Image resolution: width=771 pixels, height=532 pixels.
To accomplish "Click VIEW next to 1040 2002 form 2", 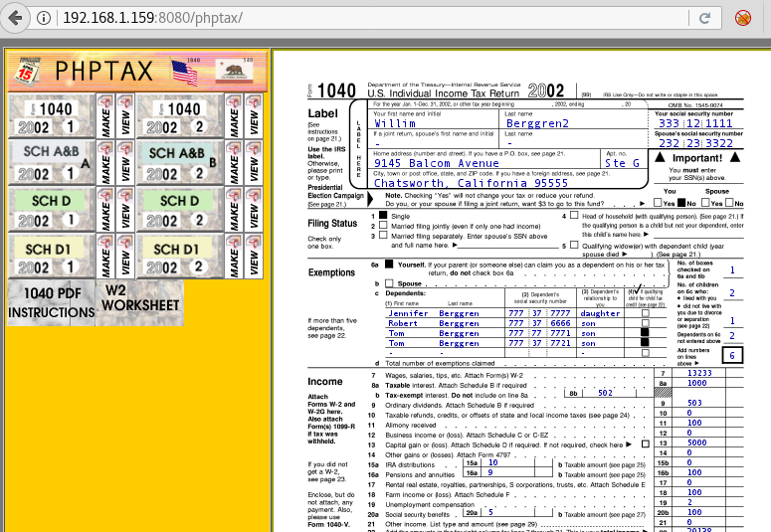I will click(254, 116).
